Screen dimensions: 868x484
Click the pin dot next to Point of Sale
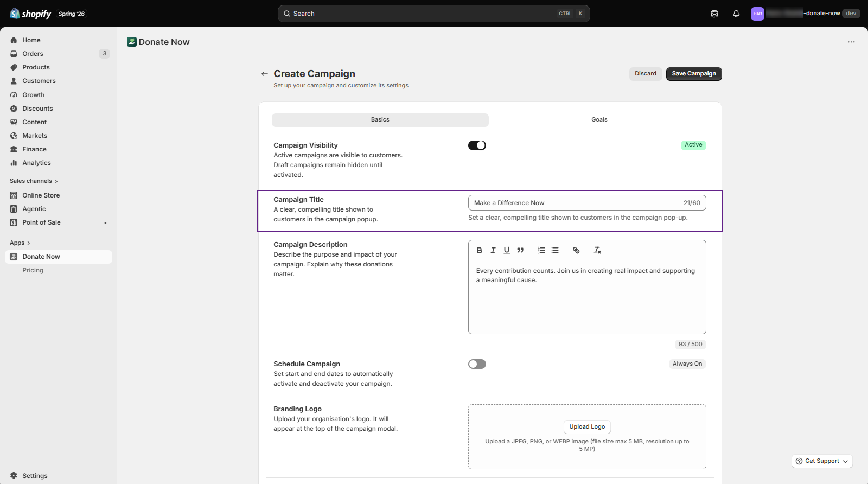tap(105, 223)
